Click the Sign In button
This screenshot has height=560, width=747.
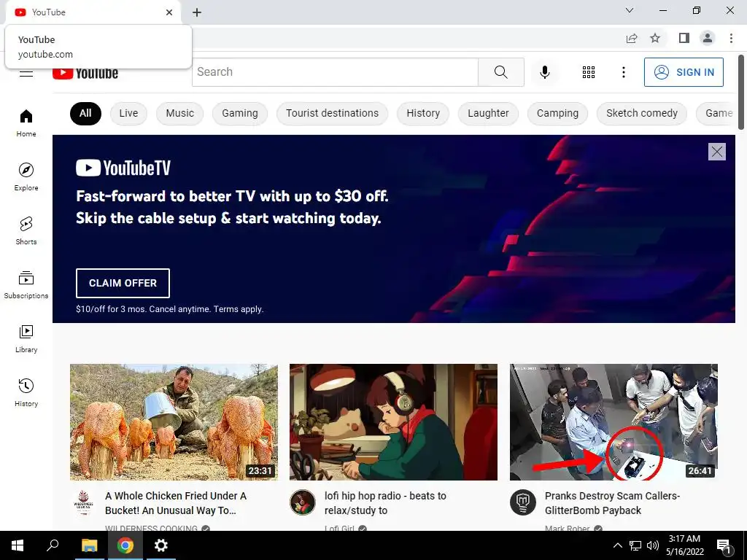pyautogui.click(x=684, y=72)
